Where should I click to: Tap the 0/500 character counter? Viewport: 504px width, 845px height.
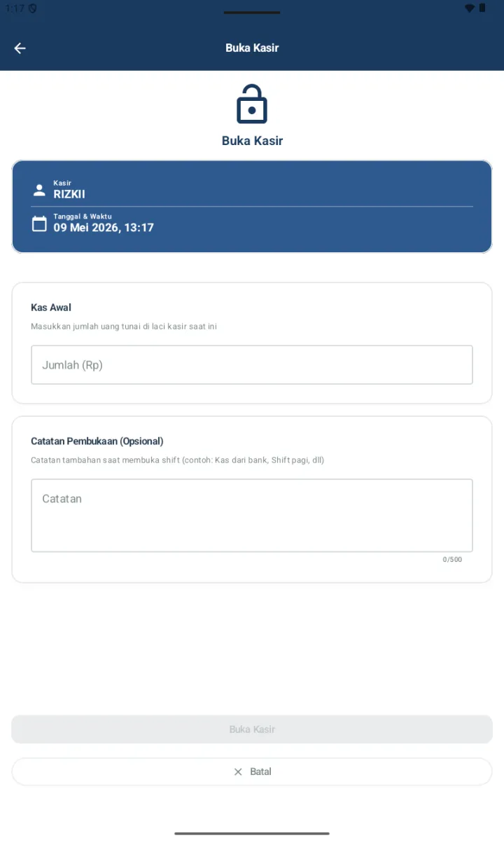tap(452, 560)
